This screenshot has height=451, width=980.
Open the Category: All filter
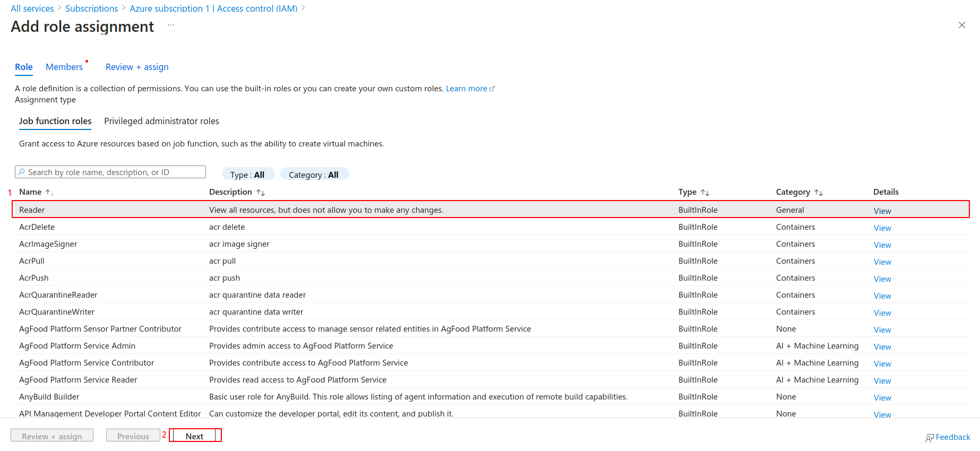pos(314,174)
